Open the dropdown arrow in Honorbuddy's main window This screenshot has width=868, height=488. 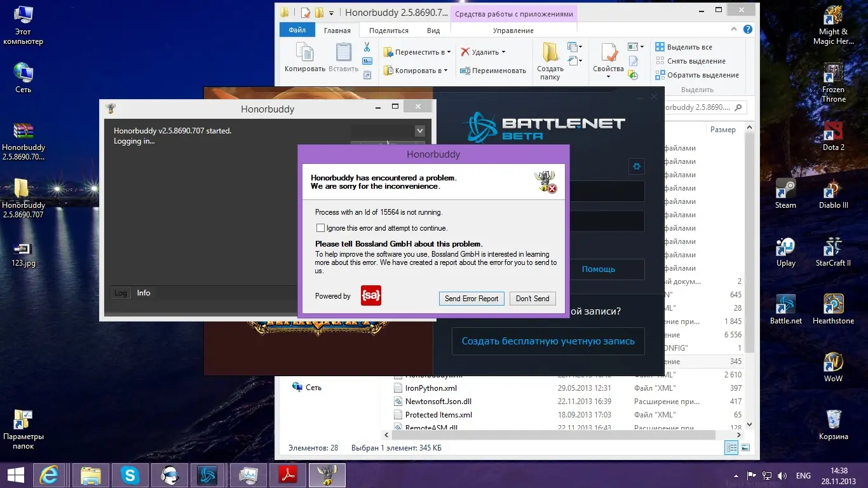click(x=419, y=131)
